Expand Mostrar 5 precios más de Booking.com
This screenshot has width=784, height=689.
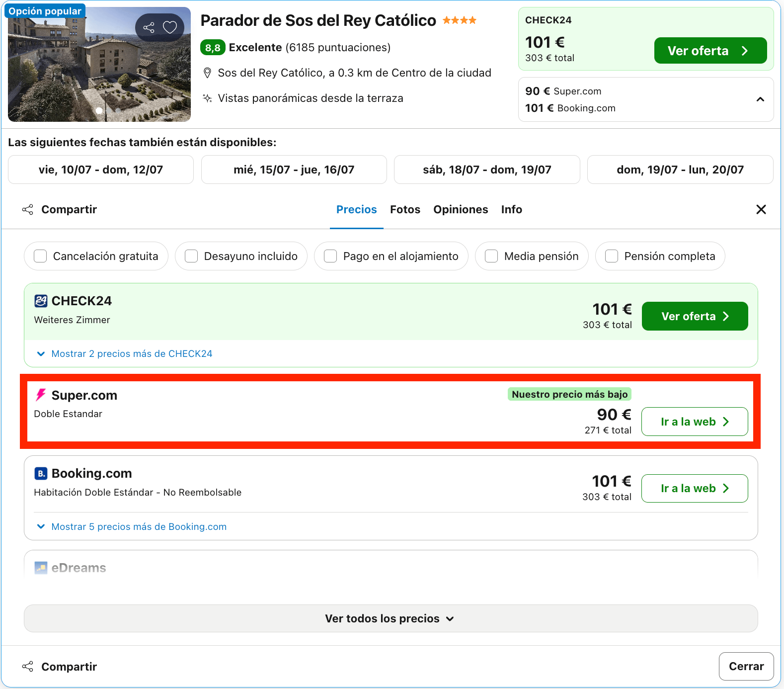tap(132, 526)
